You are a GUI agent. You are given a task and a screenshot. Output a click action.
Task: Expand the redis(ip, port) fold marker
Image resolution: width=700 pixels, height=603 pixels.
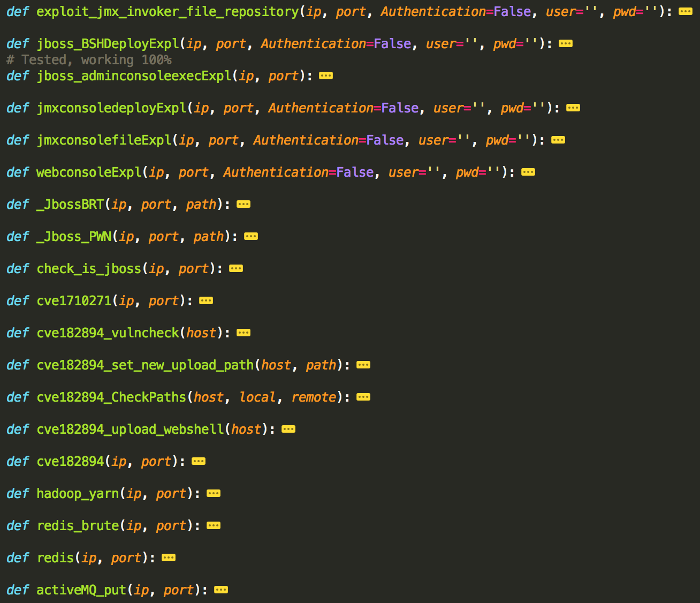coord(168,557)
